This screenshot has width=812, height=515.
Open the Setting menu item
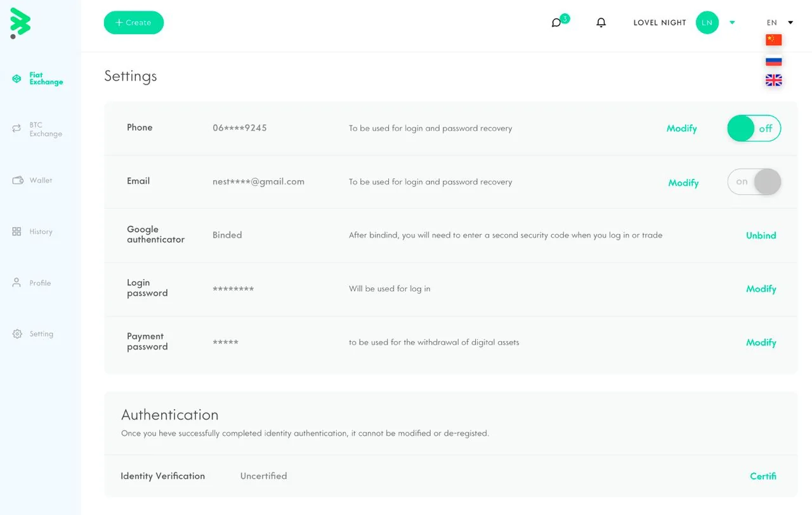[x=41, y=334]
